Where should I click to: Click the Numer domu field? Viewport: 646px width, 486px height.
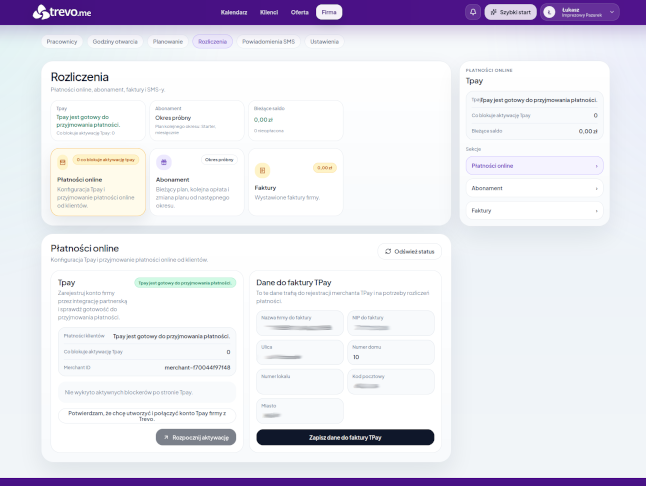[x=391, y=352]
